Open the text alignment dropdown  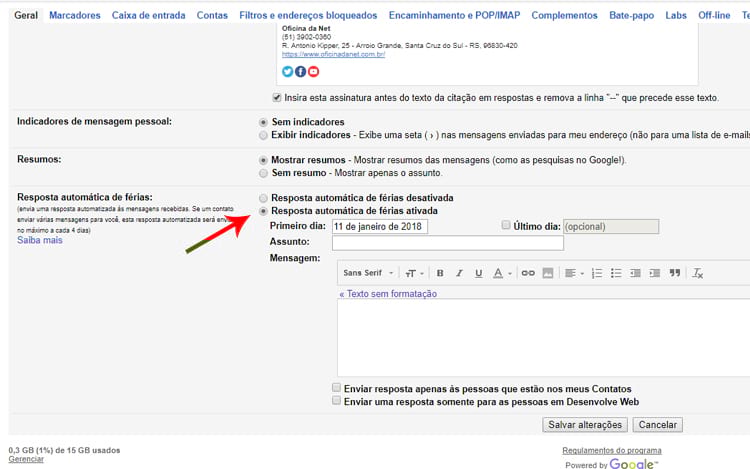572,273
